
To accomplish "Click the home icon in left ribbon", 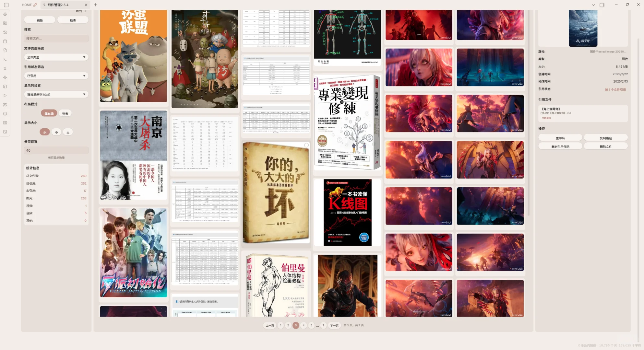I will (5, 14).
